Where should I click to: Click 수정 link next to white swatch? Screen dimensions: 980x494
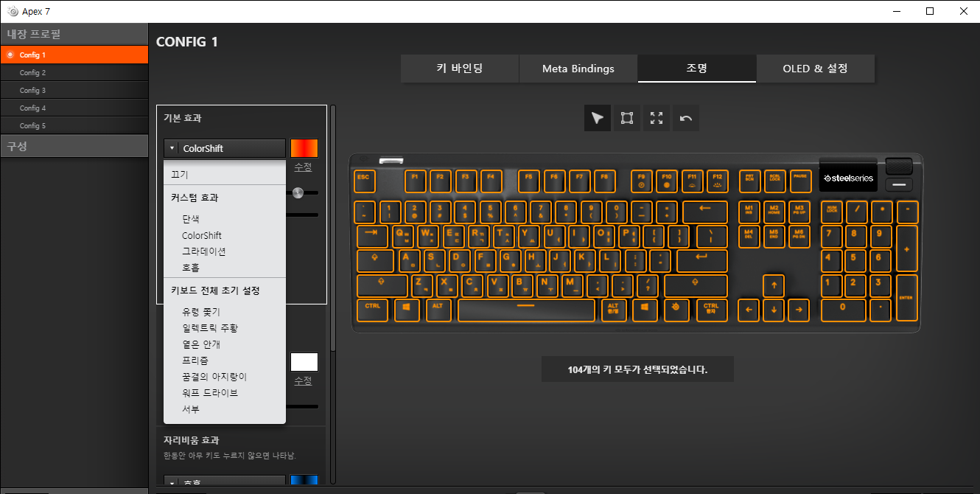tap(303, 380)
